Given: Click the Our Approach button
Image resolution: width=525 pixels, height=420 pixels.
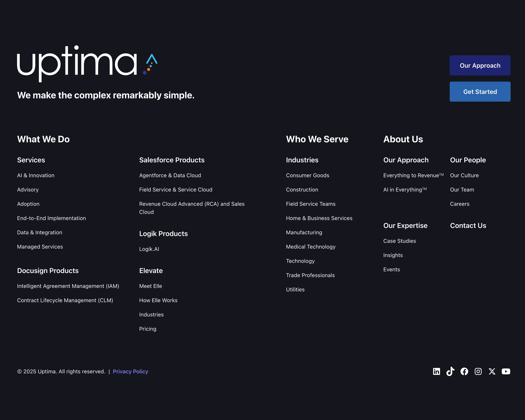Looking at the screenshot, I should coord(480,65).
